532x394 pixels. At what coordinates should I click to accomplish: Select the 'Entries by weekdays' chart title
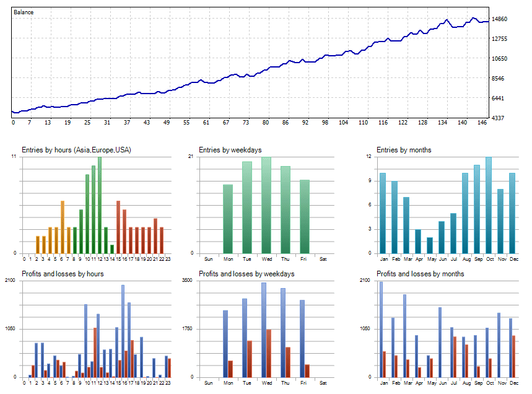[230, 150]
